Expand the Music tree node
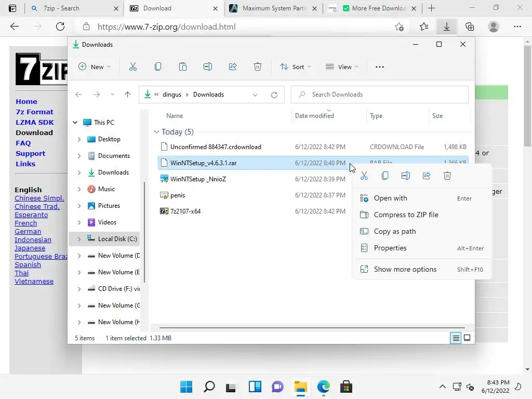The height and width of the screenshot is (399, 532). pos(79,189)
